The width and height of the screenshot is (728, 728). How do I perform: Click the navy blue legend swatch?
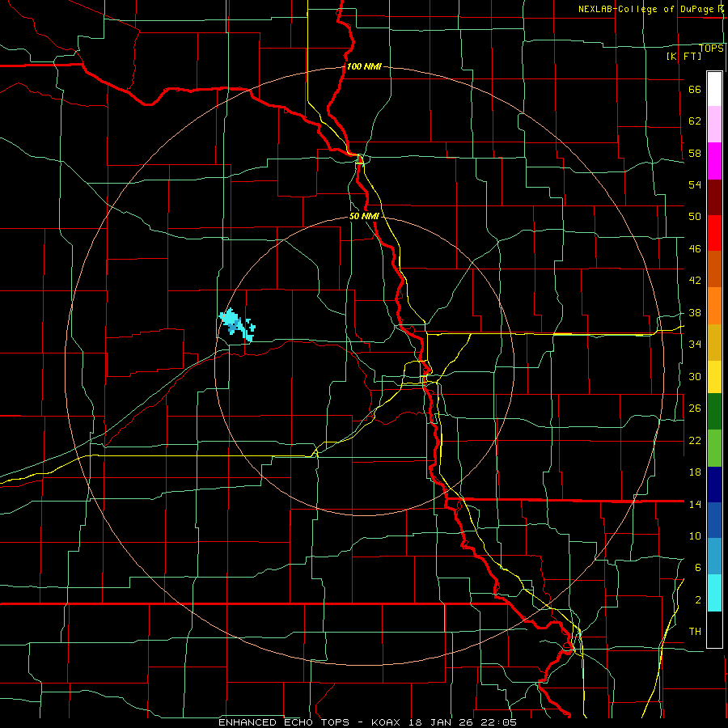714,485
